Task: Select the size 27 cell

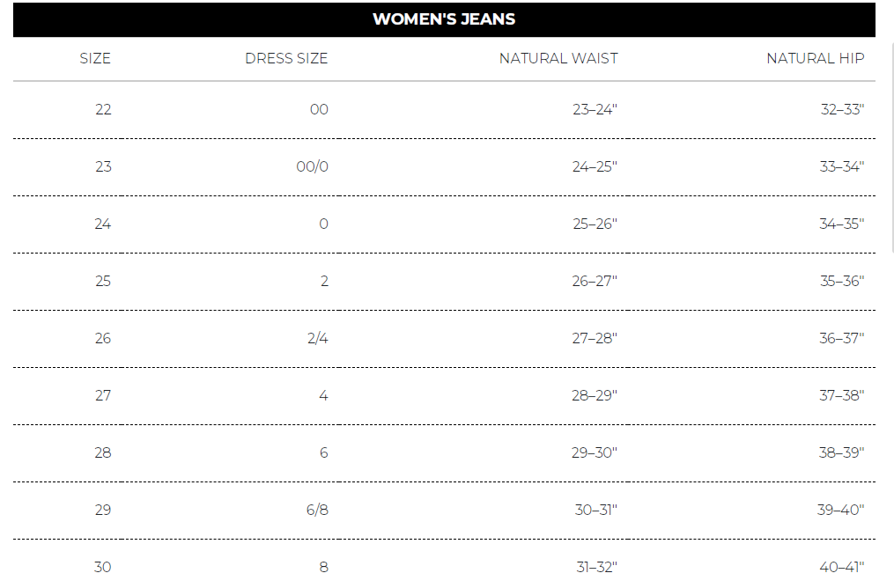Action: 103,396
